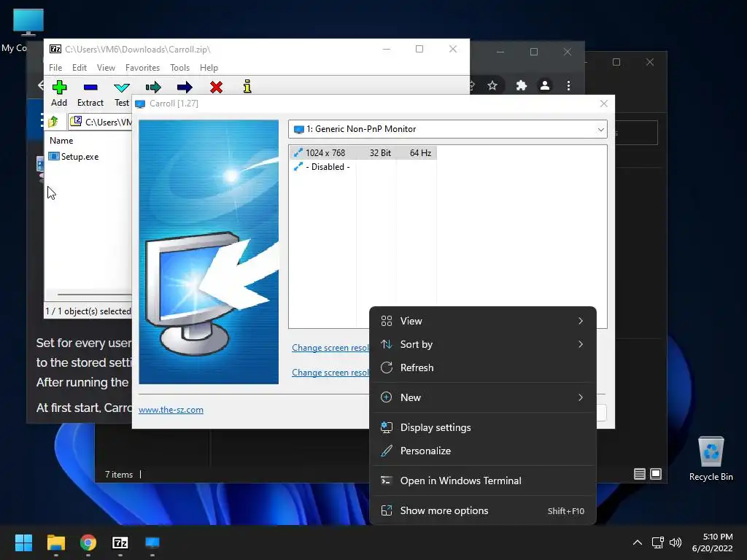Open Display settings from context menu
Screen dimensions: 747x560
[x=482, y=427]
